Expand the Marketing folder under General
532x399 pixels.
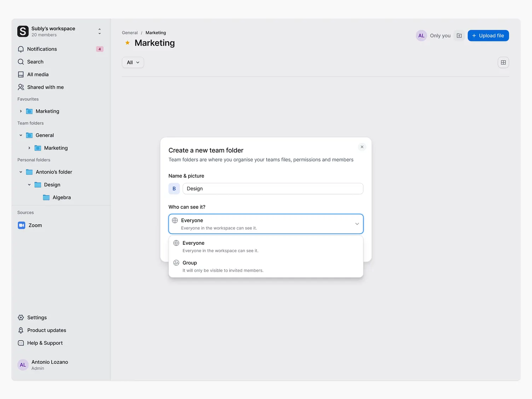(x=29, y=148)
